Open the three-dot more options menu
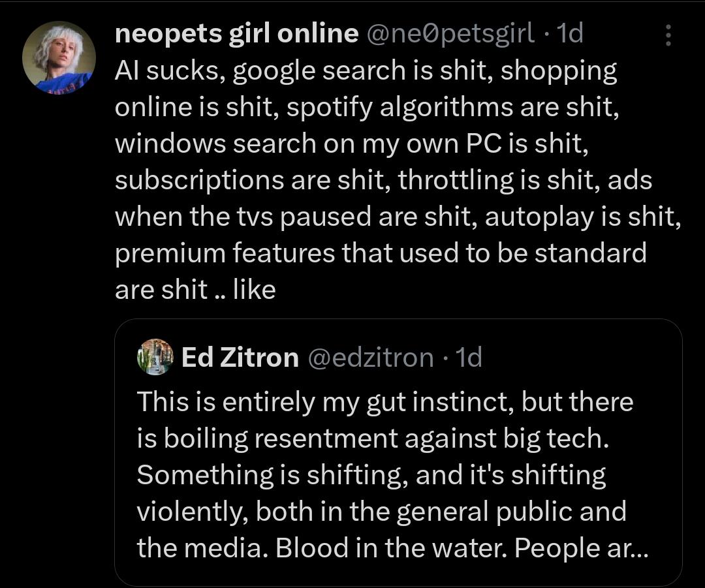Image resolution: width=705 pixels, height=588 pixels. point(668,35)
